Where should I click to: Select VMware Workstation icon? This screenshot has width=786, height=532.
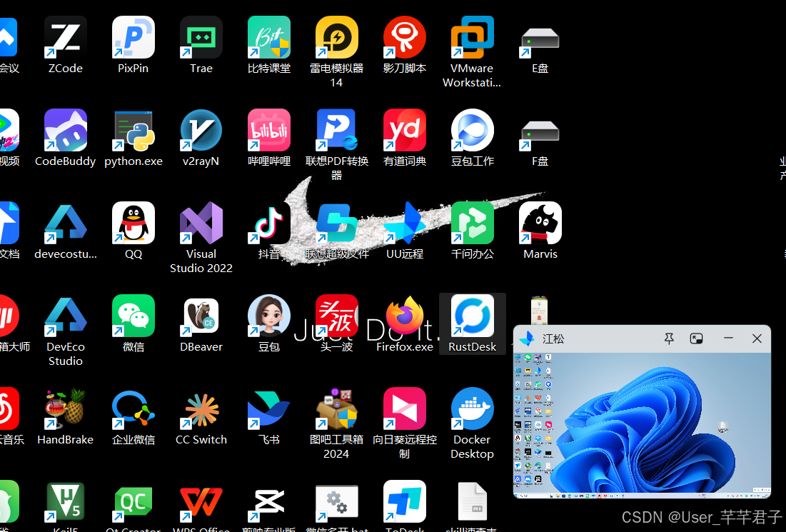pos(472,37)
